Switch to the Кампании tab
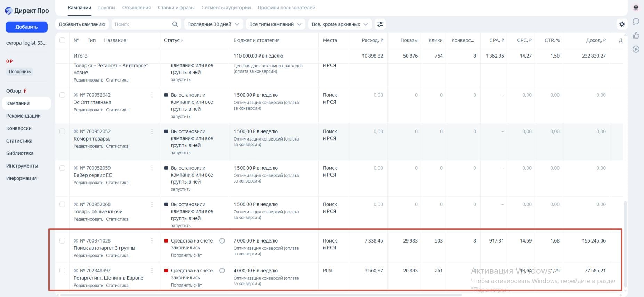 [80, 8]
